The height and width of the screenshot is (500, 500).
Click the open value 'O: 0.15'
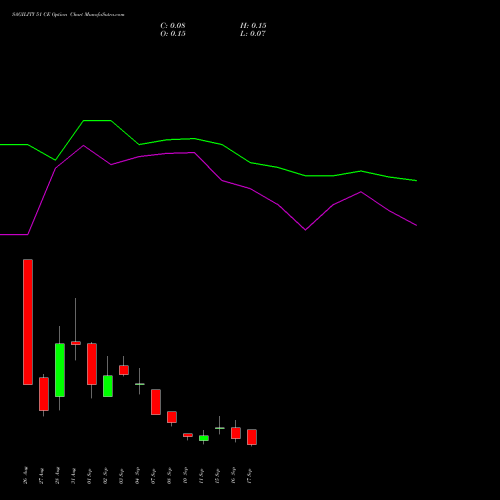(173, 34)
